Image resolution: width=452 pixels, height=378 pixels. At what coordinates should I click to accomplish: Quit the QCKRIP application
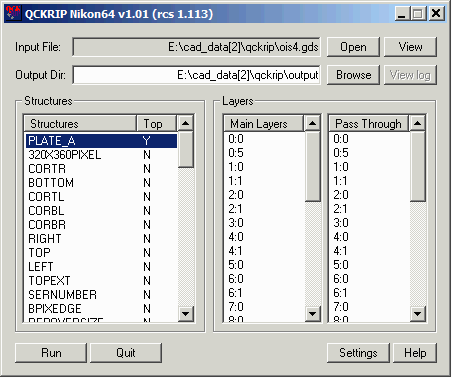click(x=126, y=353)
